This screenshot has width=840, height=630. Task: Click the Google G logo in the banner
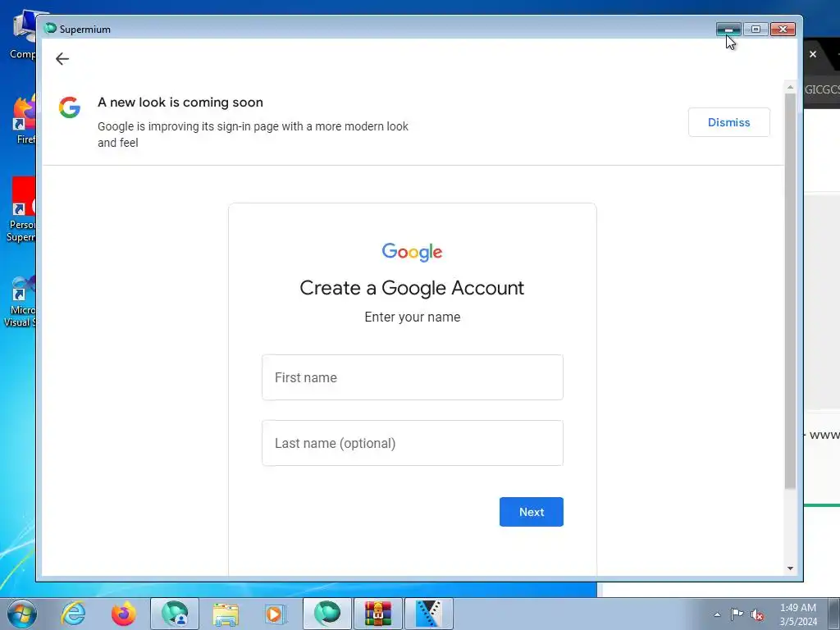point(70,107)
